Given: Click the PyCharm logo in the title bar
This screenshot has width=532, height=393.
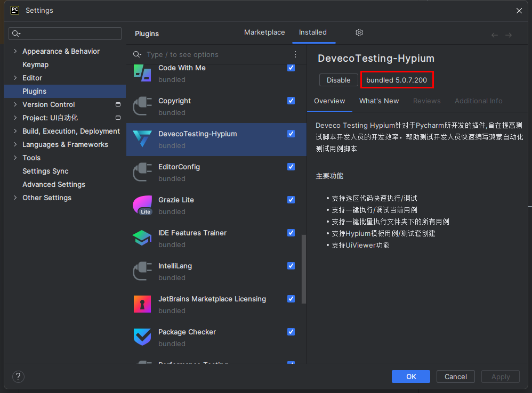Looking at the screenshot, I should [15, 10].
